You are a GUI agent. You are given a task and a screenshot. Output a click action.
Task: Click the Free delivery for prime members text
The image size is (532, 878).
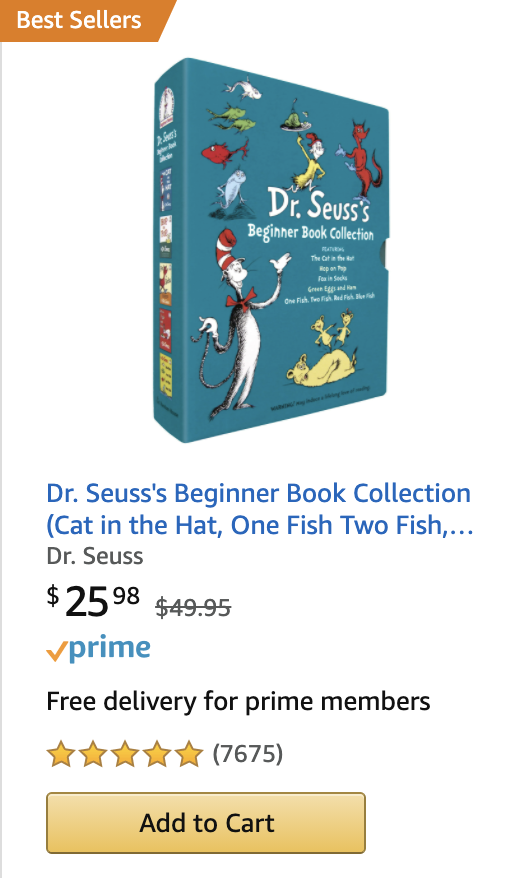click(238, 701)
